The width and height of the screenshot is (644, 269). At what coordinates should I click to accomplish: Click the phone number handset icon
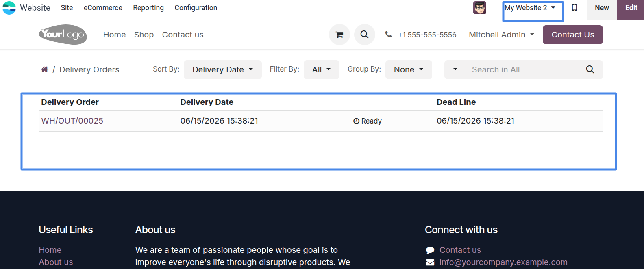389,35
